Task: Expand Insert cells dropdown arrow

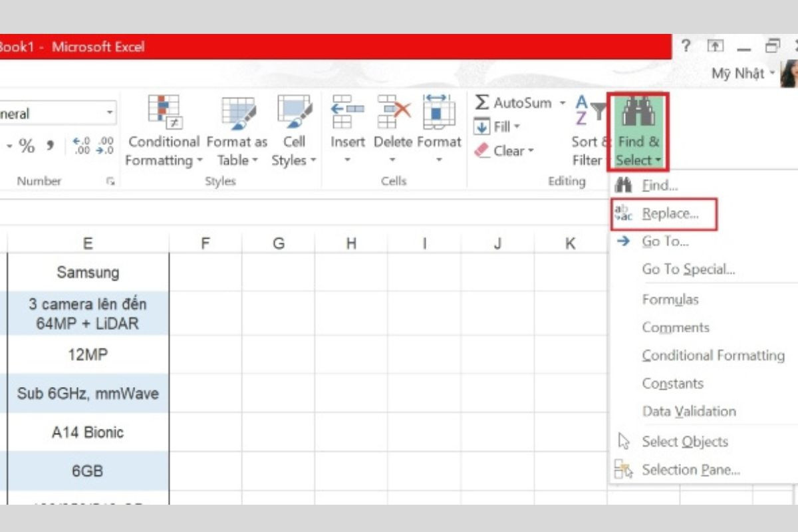Action: (347, 160)
